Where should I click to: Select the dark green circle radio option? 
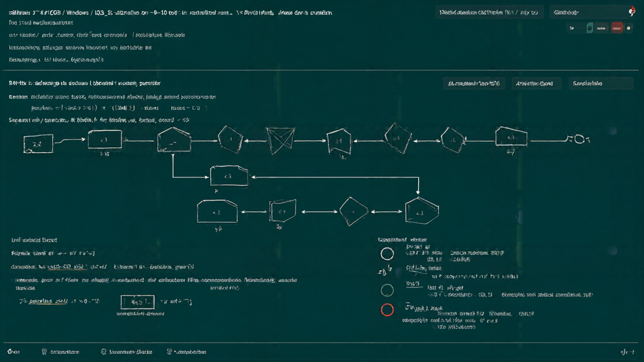pos(387,290)
